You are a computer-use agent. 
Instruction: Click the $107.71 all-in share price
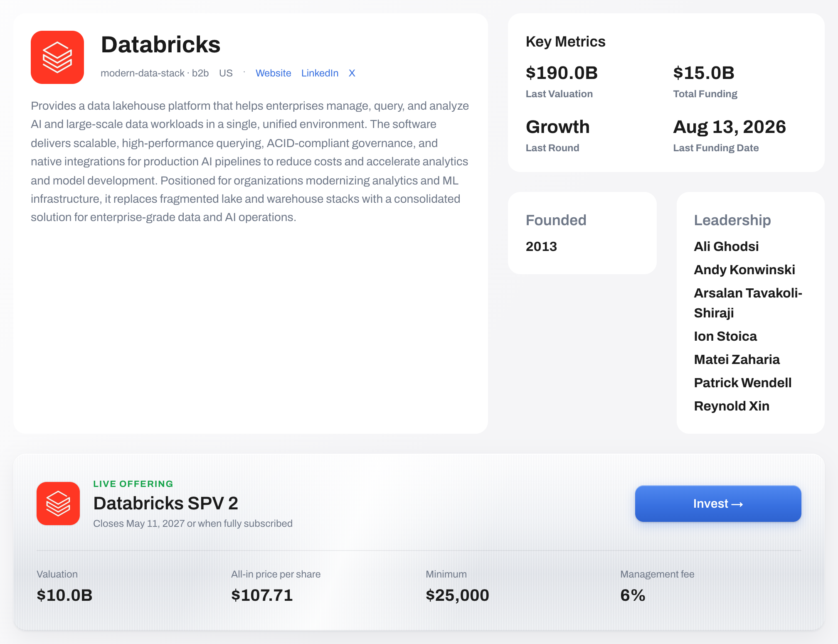pos(262,595)
